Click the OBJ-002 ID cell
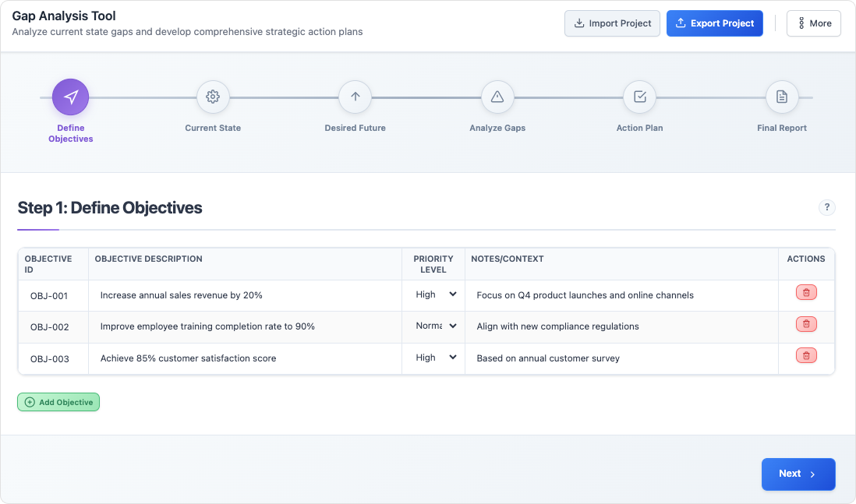 click(x=54, y=327)
